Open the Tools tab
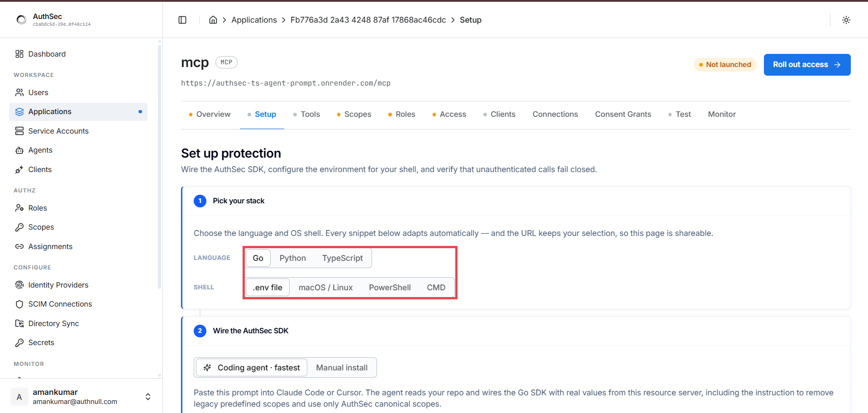Screen dimensions: 868x413 [307, 115]
